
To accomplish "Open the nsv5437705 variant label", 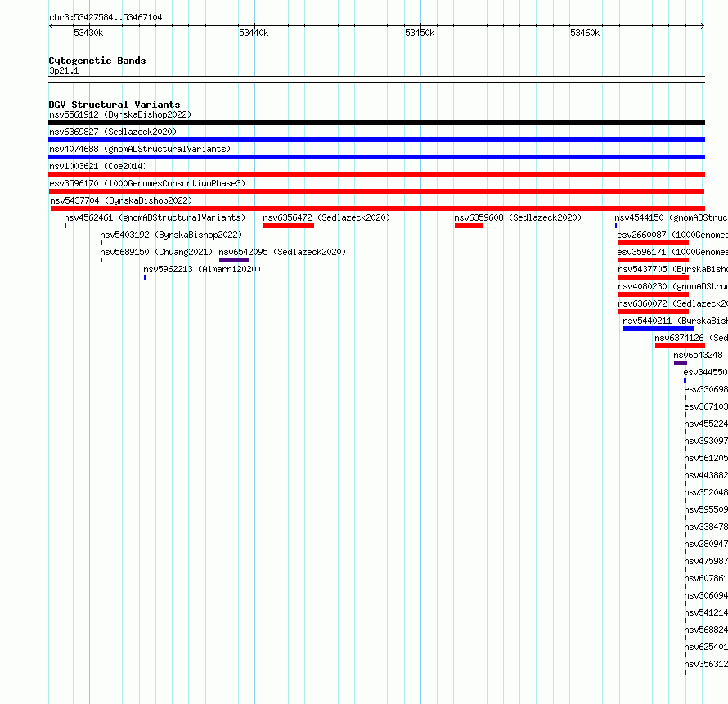I will click(x=672, y=269).
